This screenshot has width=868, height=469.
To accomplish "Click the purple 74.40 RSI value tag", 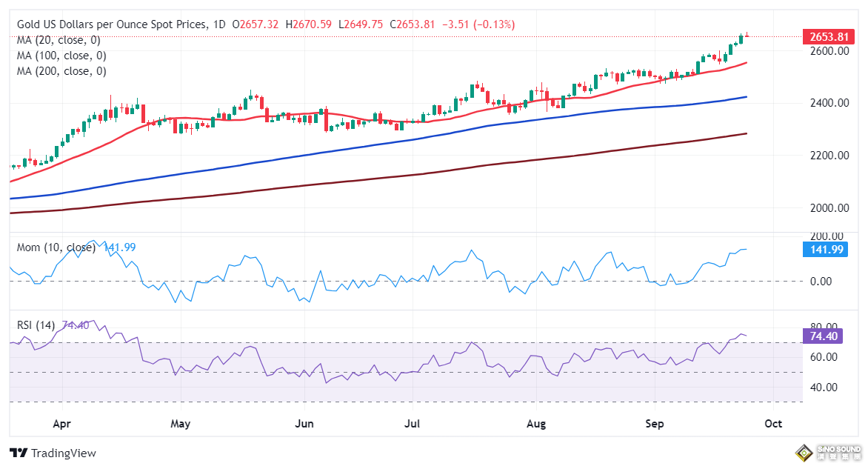I will (825, 336).
